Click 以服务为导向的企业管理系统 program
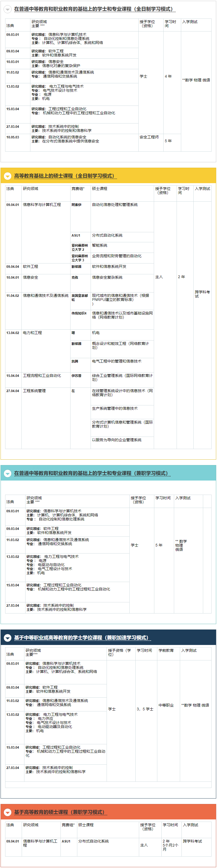Screen dimensions: 217x868 click(x=117, y=440)
